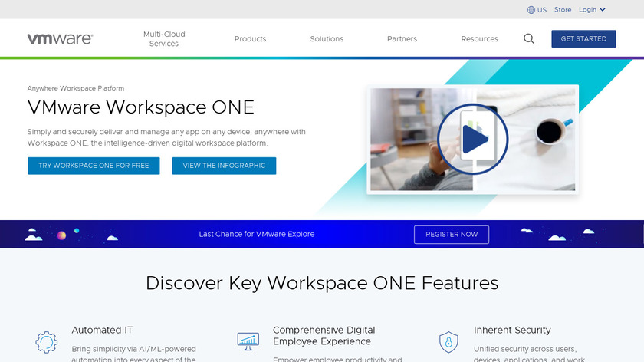The width and height of the screenshot is (644, 362).
Task: Click the Automated IT heading
Action: click(x=102, y=330)
